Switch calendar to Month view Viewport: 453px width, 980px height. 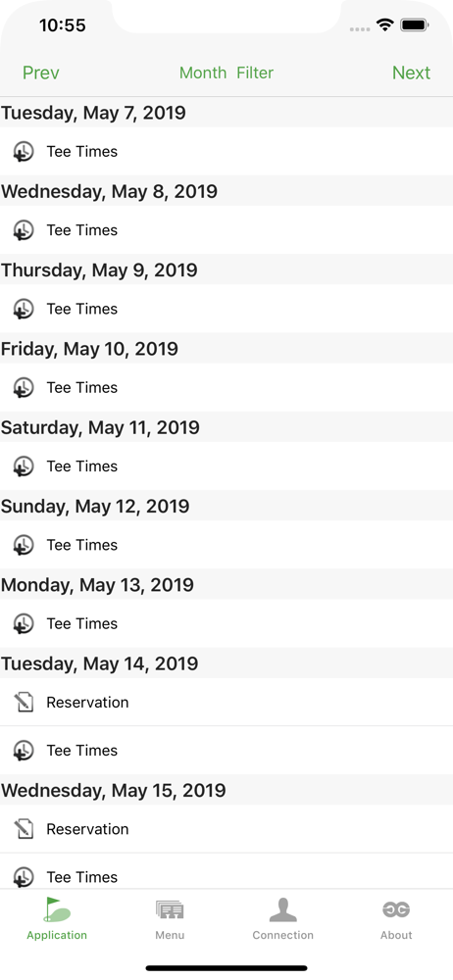(203, 73)
